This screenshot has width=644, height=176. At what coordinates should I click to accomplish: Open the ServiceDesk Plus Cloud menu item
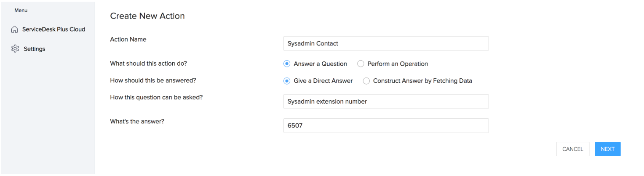click(53, 29)
